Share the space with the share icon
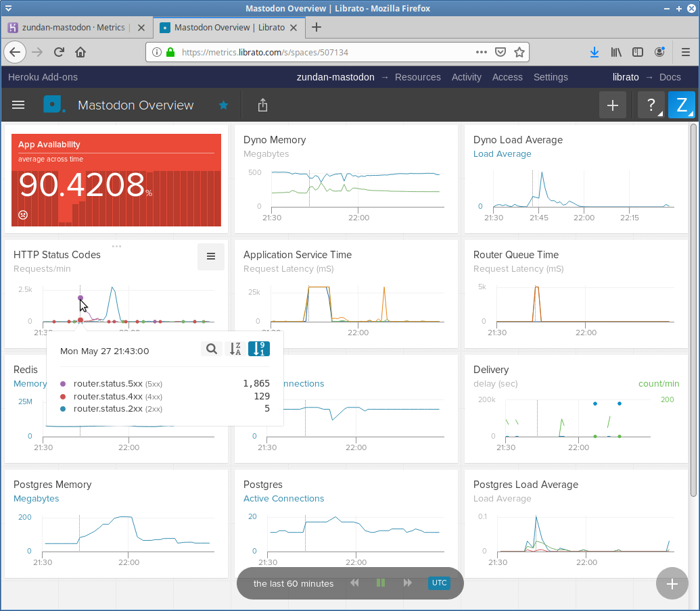 point(262,105)
